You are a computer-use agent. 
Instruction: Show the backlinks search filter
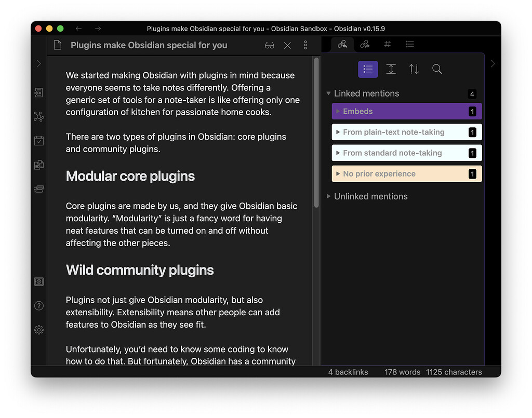tap(437, 69)
